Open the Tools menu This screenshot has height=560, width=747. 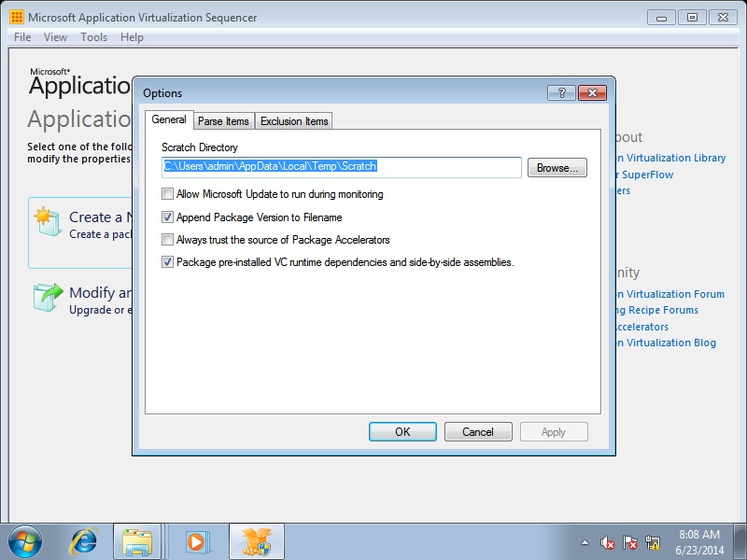pyautogui.click(x=93, y=37)
